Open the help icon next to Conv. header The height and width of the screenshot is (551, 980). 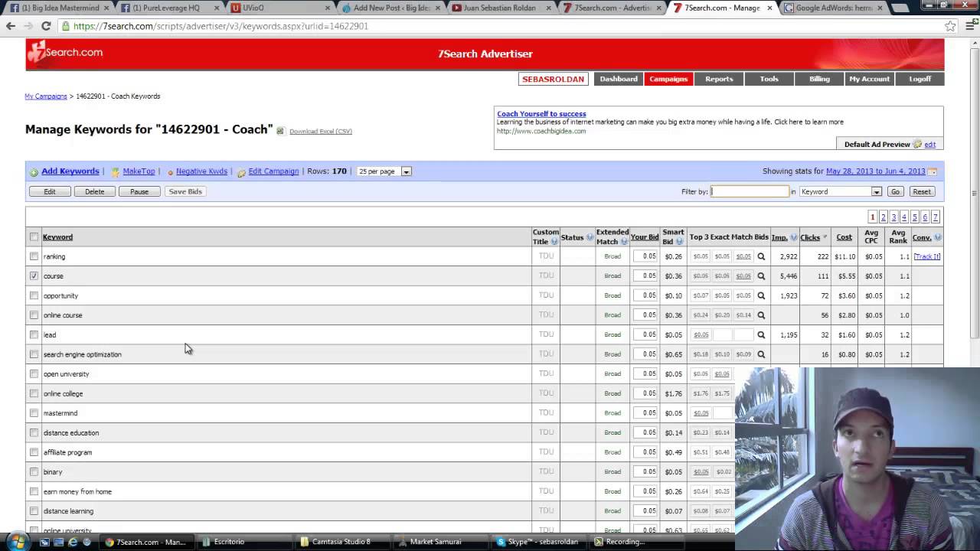938,238
